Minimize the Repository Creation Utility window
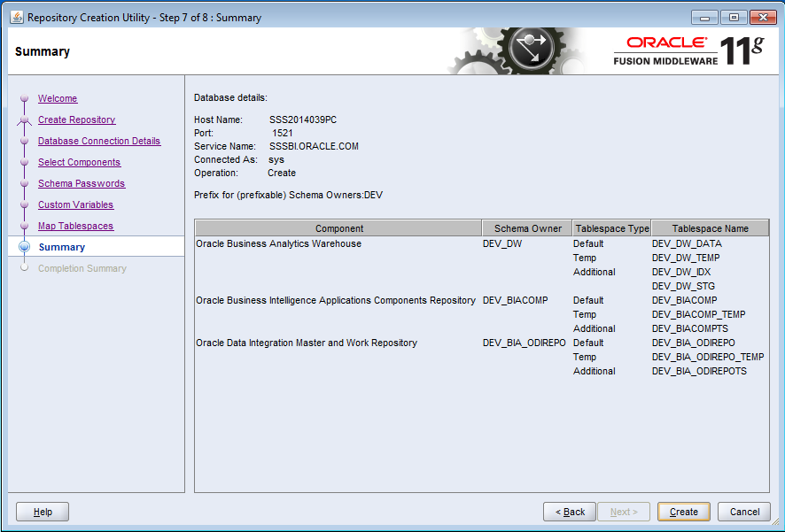This screenshot has height=532, width=785. coord(704,18)
